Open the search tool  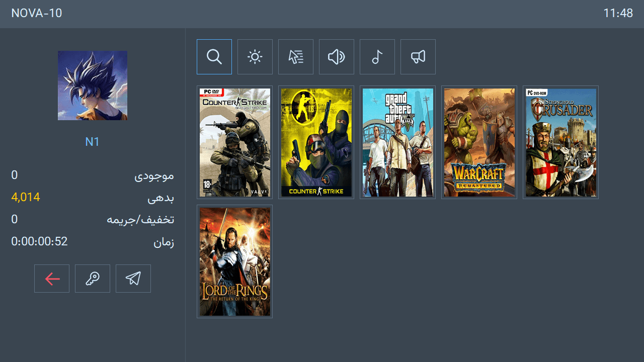tap(214, 56)
